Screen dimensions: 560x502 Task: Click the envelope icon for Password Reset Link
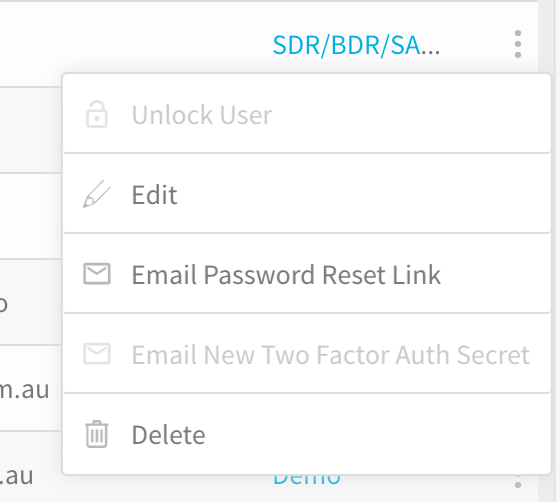[x=97, y=274]
